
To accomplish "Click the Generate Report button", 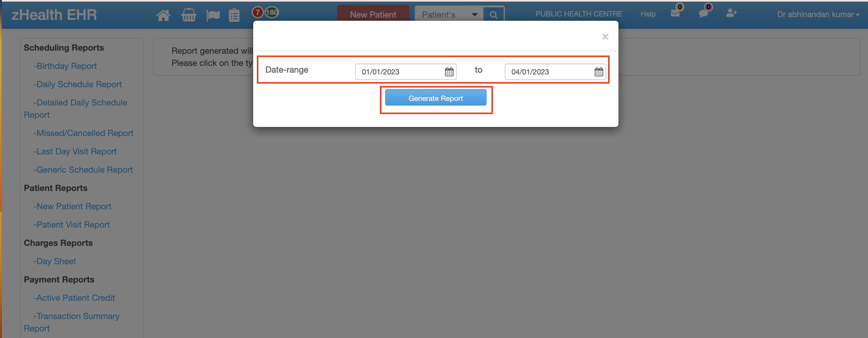I will coord(435,98).
